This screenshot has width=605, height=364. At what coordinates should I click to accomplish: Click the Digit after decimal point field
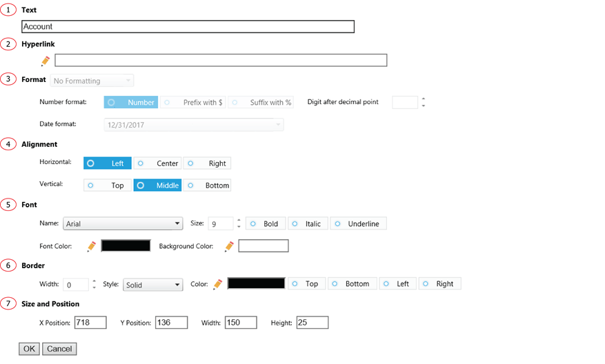point(405,102)
